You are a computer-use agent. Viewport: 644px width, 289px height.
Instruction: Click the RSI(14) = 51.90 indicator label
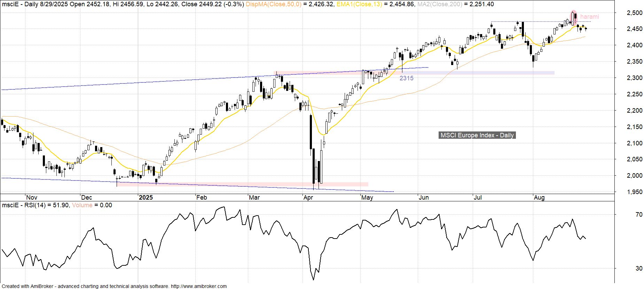pyautogui.click(x=36, y=205)
